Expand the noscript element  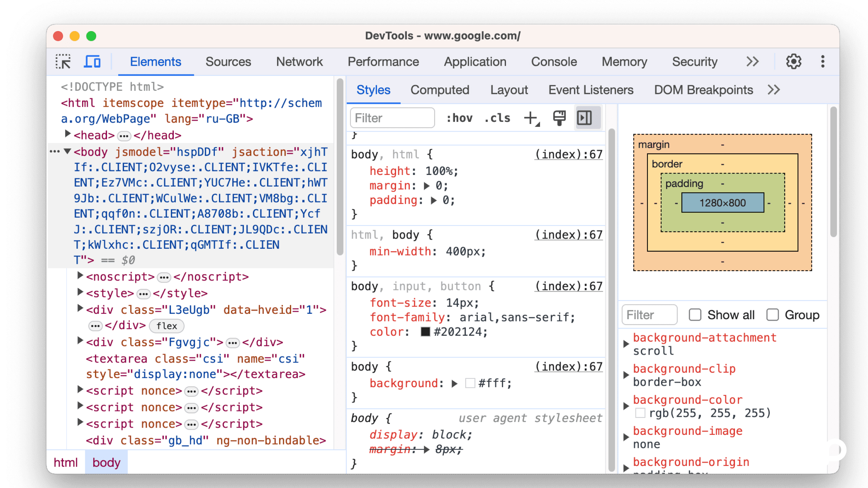point(80,275)
